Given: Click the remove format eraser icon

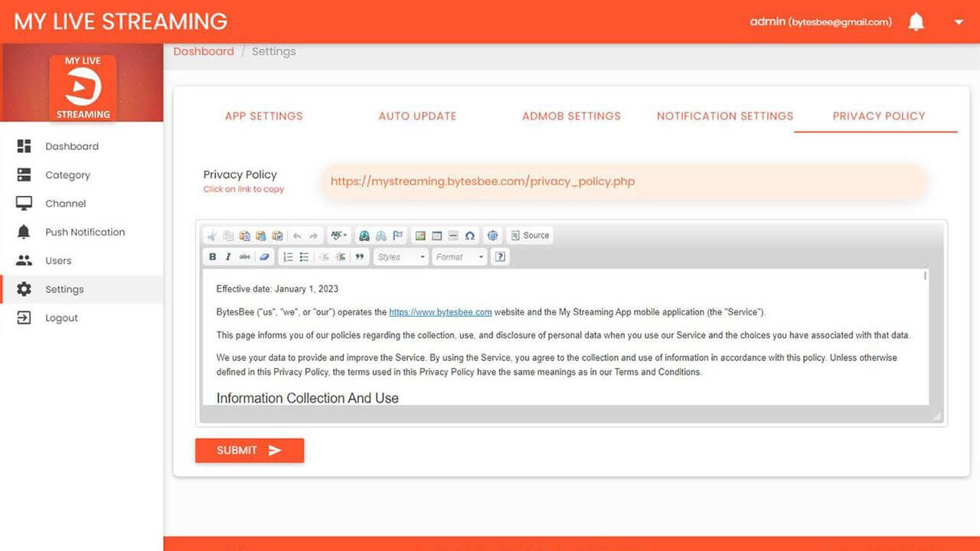Looking at the screenshot, I should pos(264,257).
